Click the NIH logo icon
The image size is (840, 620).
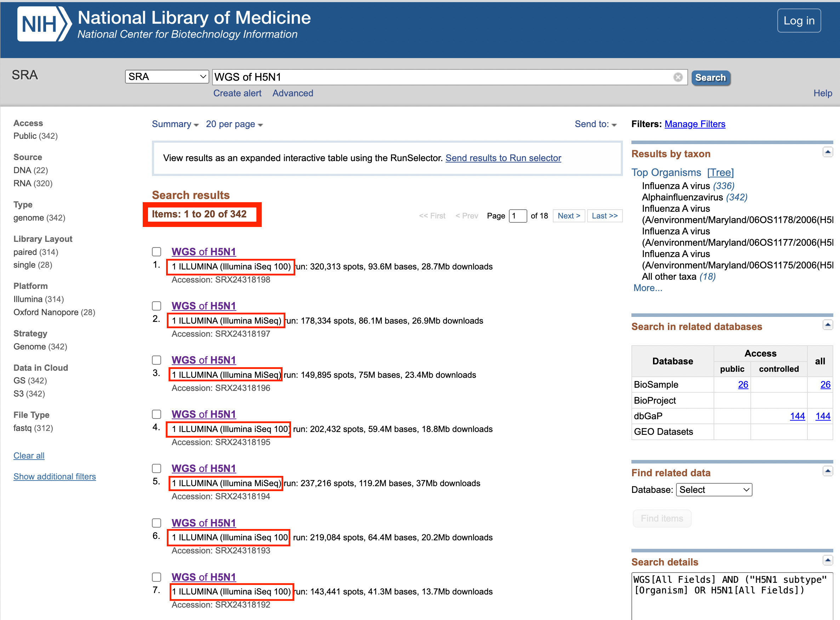click(44, 24)
